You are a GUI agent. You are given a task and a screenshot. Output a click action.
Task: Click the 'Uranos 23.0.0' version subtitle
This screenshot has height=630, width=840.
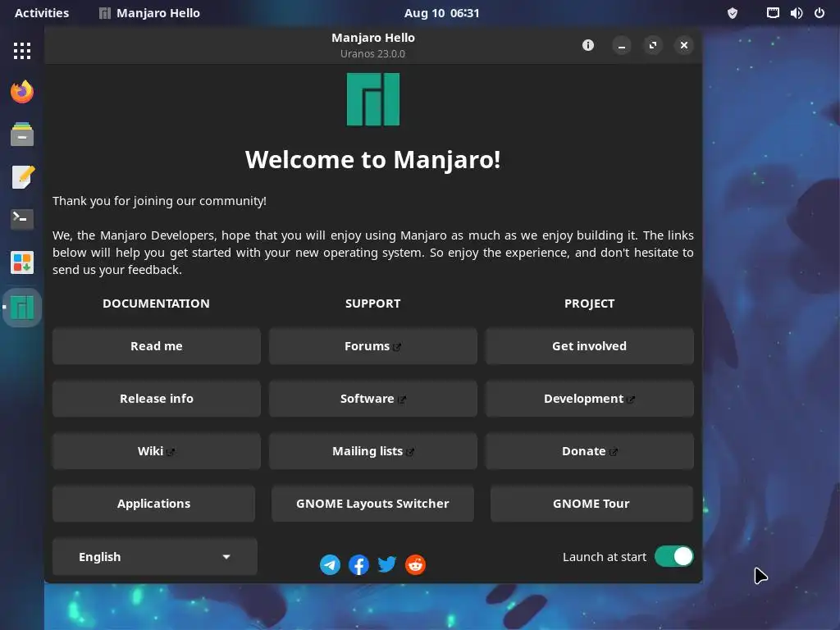click(x=373, y=53)
